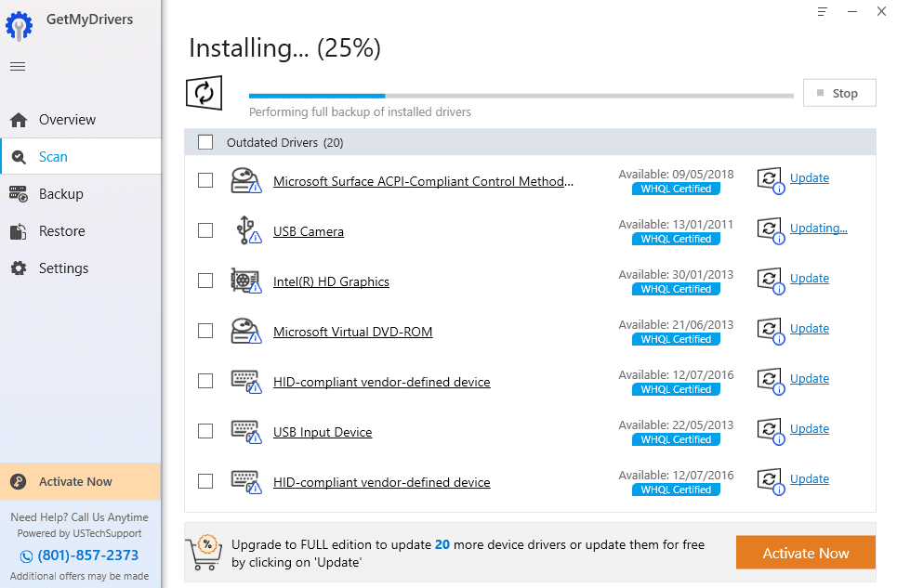Select the USB Camera driver checkbox
897x588 pixels.
(x=205, y=229)
